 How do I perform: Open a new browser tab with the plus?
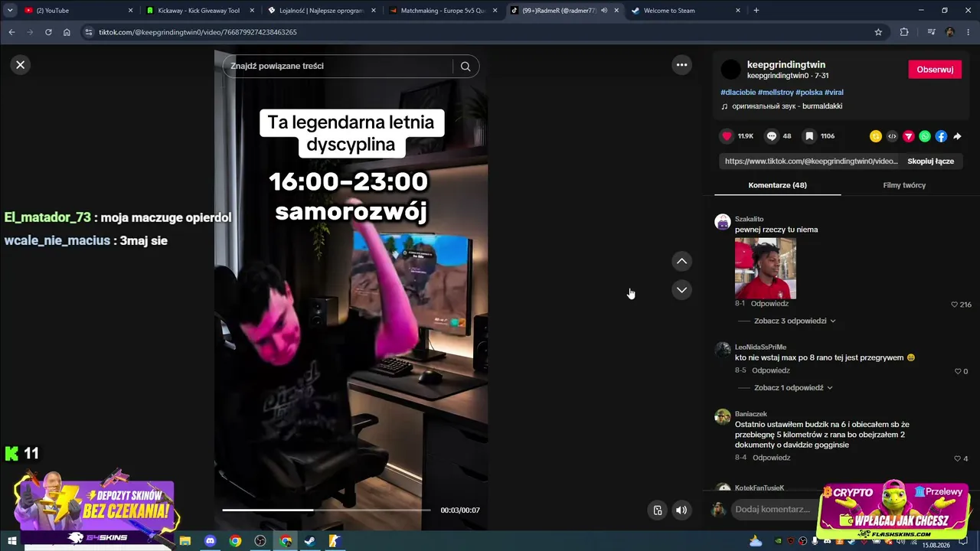(x=756, y=11)
